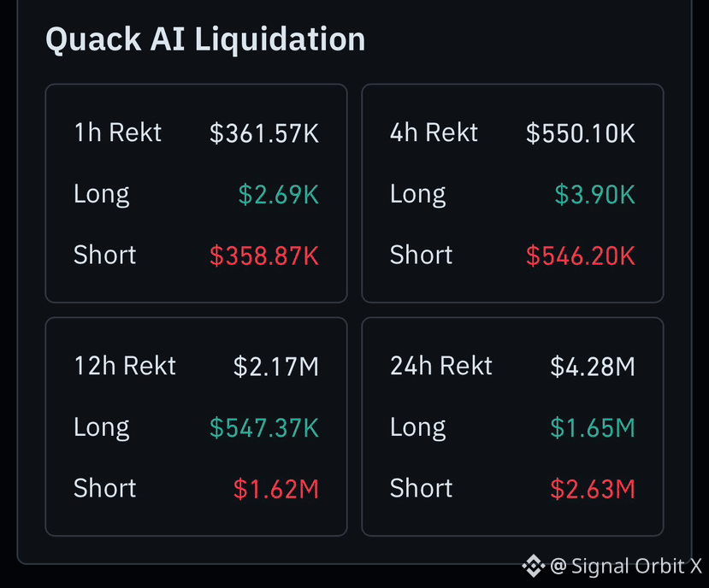Click the 24h Rekt total $4.28M
Viewport: 709px width, 588px height.
click(x=593, y=367)
